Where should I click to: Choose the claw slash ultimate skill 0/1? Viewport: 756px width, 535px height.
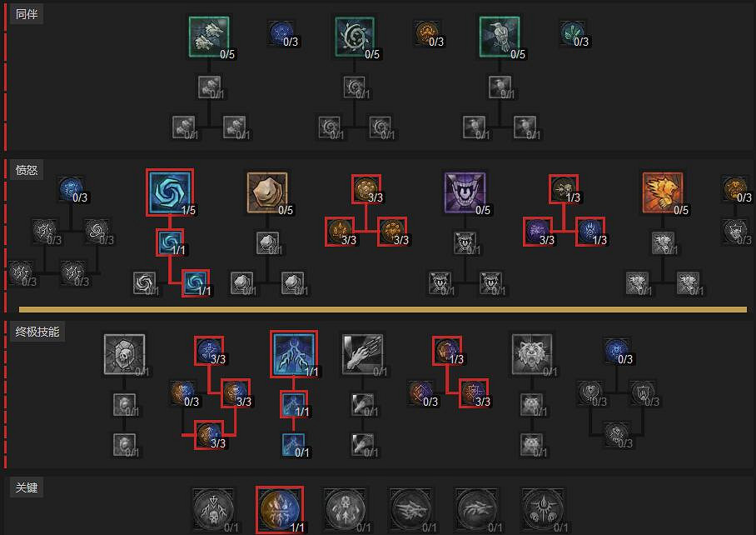tap(362, 354)
